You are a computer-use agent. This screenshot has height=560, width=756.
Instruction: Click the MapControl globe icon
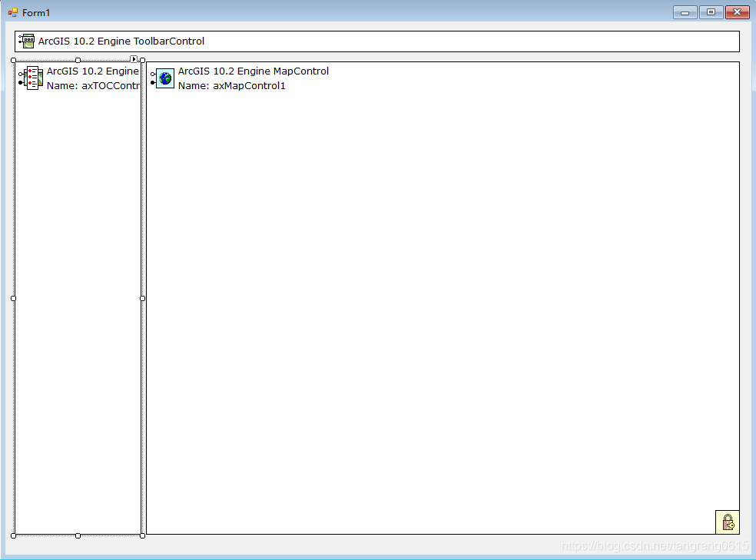coord(163,78)
